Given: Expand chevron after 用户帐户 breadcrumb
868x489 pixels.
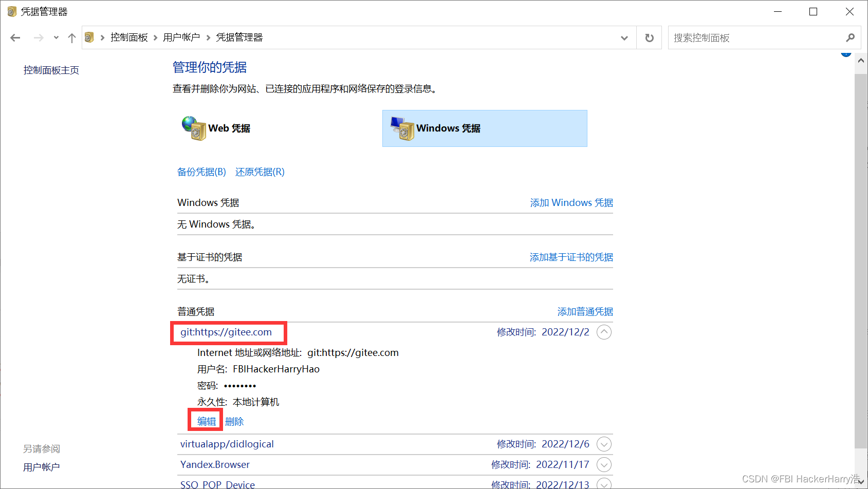Looking at the screenshot, I should (208, 37).
